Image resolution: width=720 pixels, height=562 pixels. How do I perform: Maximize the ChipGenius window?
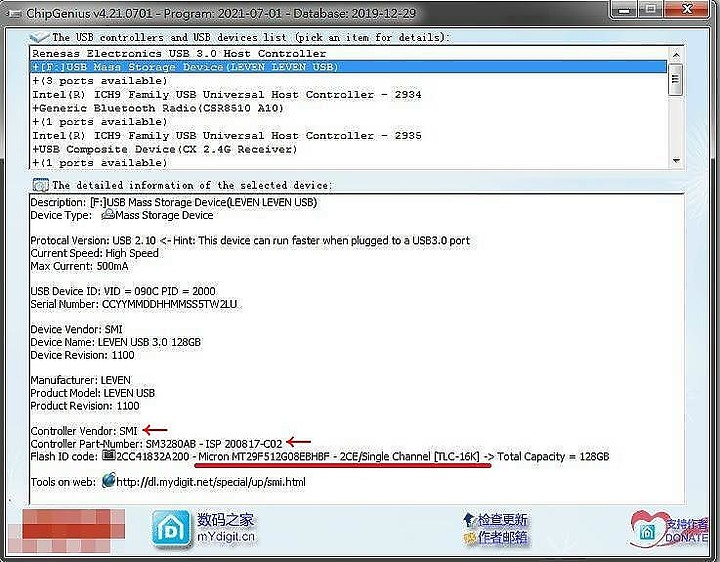[x=650, y=10]
